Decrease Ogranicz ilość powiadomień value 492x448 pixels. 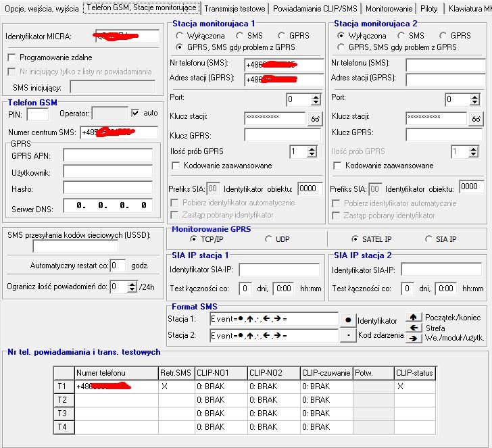(132, 289)
